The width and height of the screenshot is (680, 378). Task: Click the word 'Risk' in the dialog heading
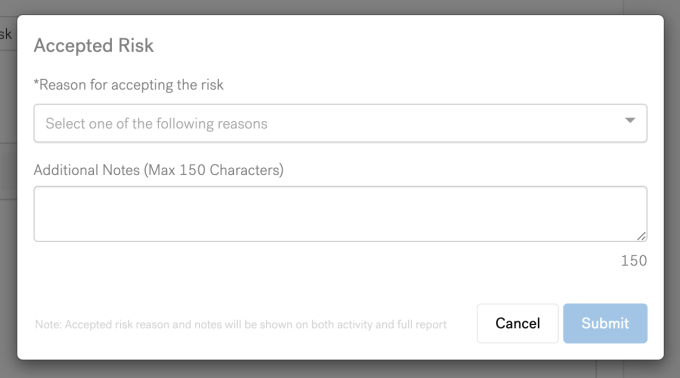click(x=136, y=46)
